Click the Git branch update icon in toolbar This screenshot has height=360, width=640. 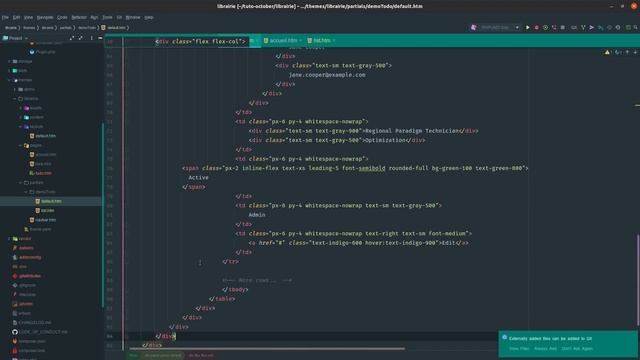tap(583, 27)
